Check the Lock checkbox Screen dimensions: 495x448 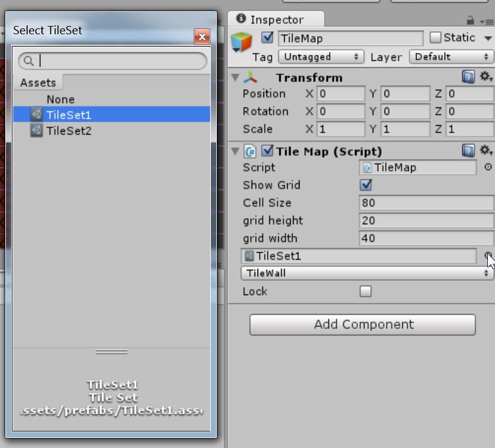[x=366, y=291]
